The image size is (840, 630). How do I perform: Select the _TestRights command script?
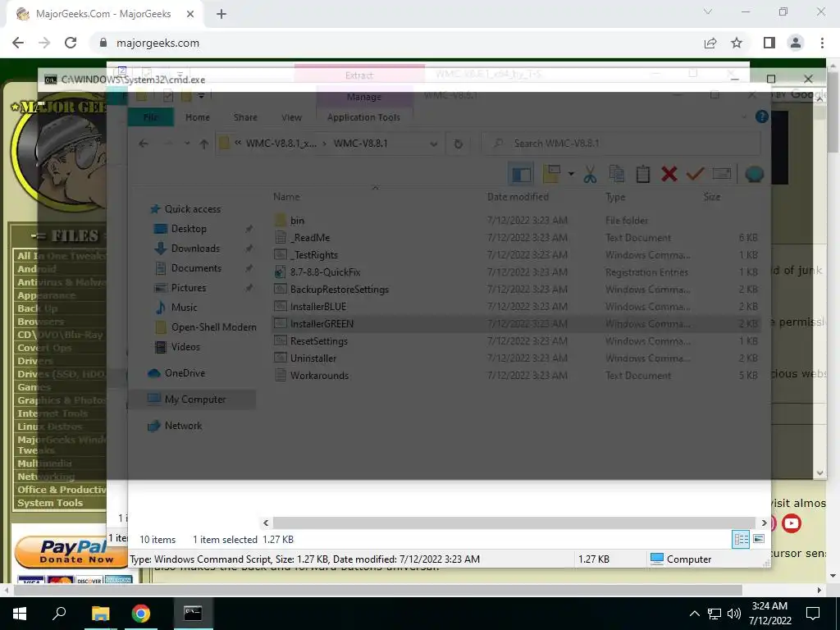pyautogui.click(x=314, y=255)
